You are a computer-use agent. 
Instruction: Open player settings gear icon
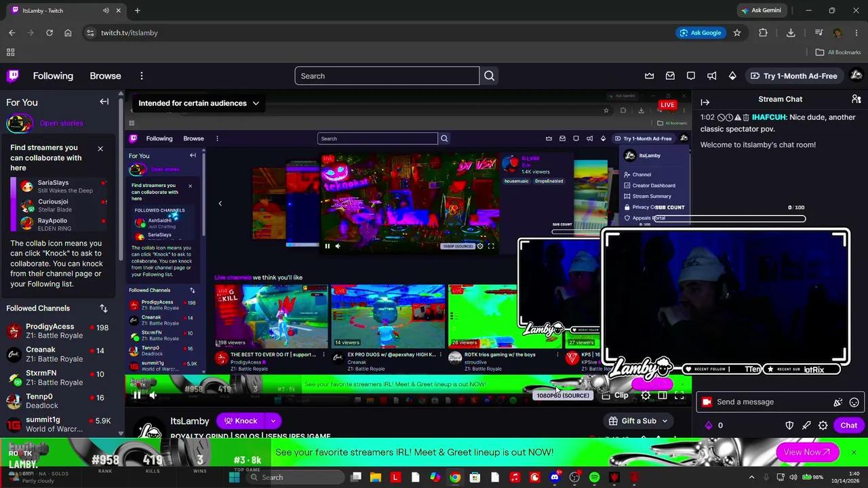pyautogui.click(x=646, y=395)
